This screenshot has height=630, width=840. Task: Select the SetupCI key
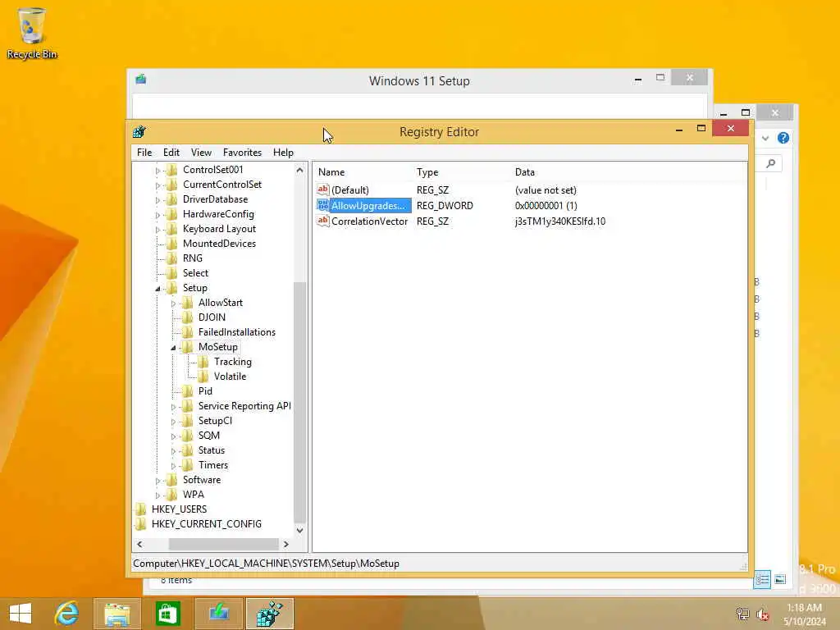tap(216, 421)
